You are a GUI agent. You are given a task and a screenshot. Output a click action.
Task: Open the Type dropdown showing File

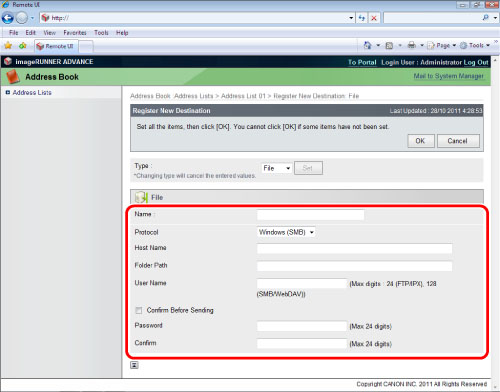click(277, 168)
